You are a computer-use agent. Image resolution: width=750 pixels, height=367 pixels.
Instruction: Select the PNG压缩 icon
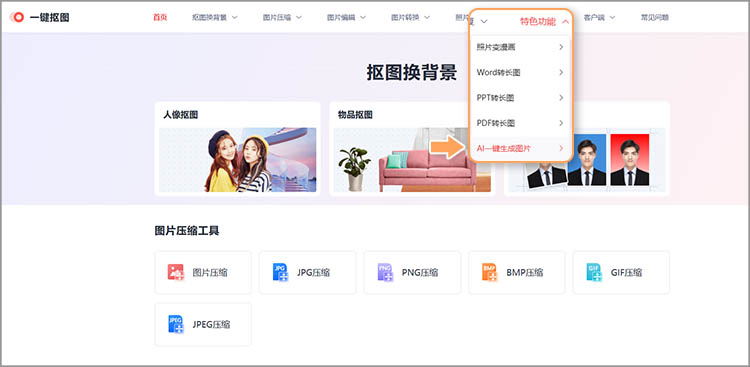pos(385,272)
